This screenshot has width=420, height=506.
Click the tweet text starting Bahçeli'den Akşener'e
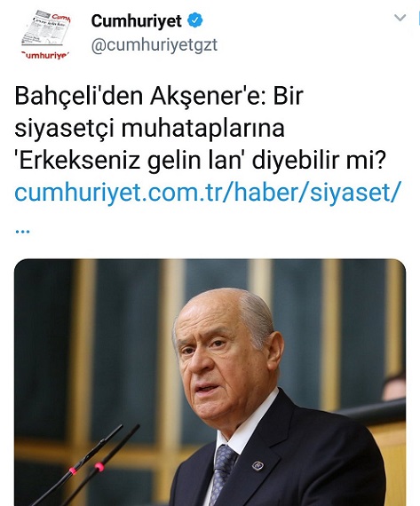coord(200,129)
